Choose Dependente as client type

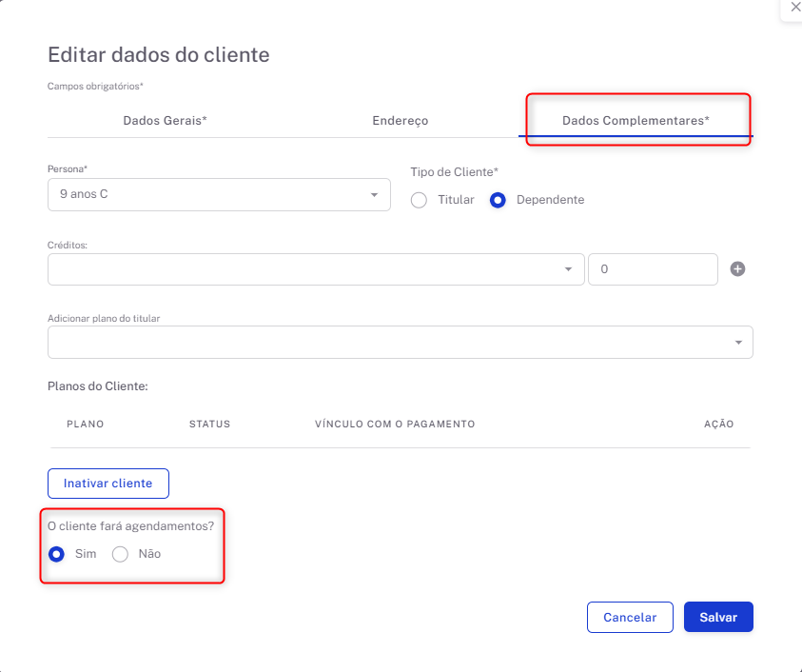(497, 200)
